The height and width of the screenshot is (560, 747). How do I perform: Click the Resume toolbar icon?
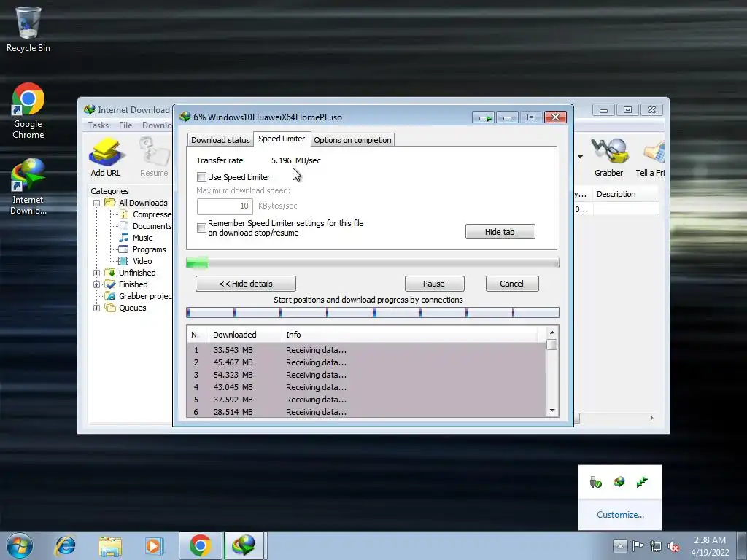[155, 157]
